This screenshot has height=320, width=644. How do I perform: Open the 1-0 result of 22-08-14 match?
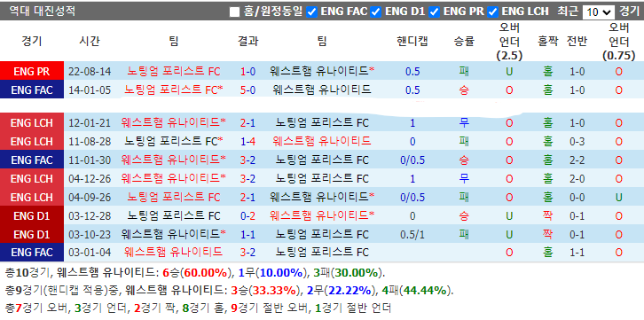(x=247, y=72)
